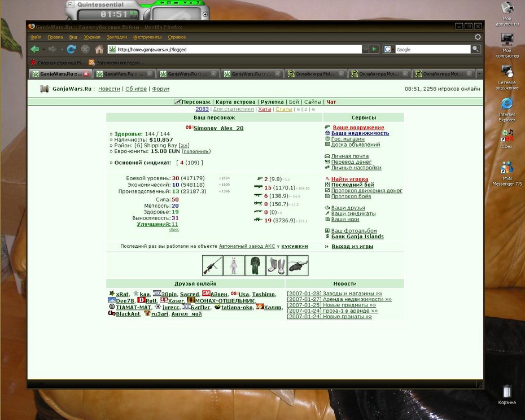Open the Справка menu
Image resolution: width=525 pixels, height=420 pixels.
coord(177,37)
